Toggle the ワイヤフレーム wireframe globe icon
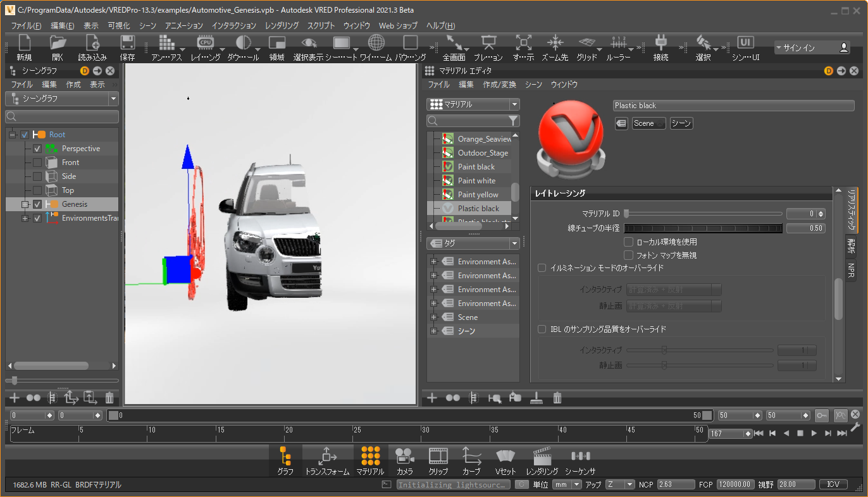This screenshot has width=868, height=497. click(x=376, y=43)
